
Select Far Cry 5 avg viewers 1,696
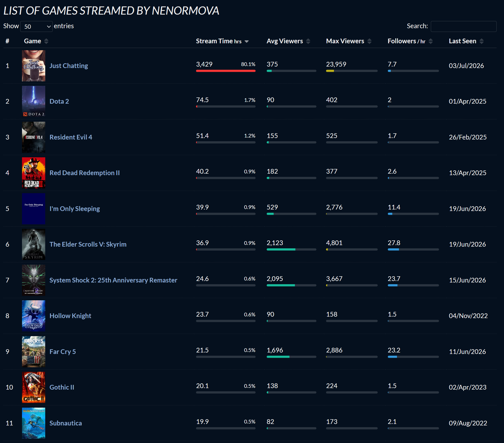pos(275,350)
